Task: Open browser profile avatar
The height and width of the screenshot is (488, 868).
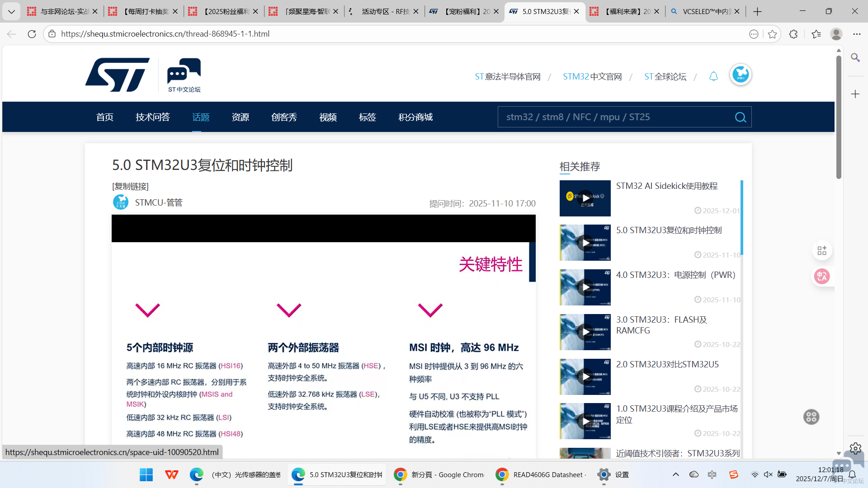Action: pos(836,34)
